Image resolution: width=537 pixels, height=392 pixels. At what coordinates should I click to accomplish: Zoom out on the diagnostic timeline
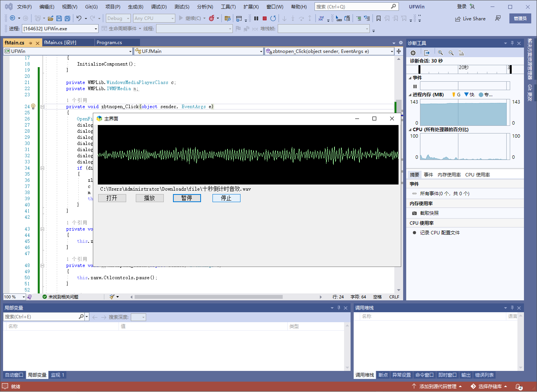pyautogui.click(x=451, y=53)
